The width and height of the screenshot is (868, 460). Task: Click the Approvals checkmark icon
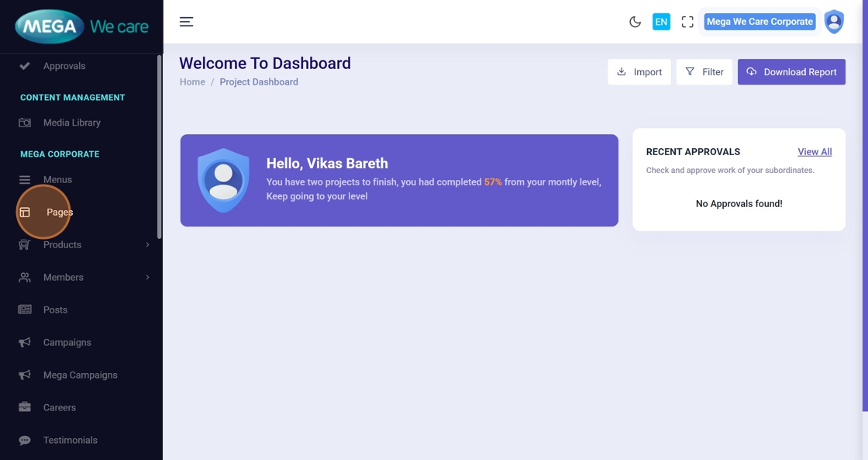25,66
